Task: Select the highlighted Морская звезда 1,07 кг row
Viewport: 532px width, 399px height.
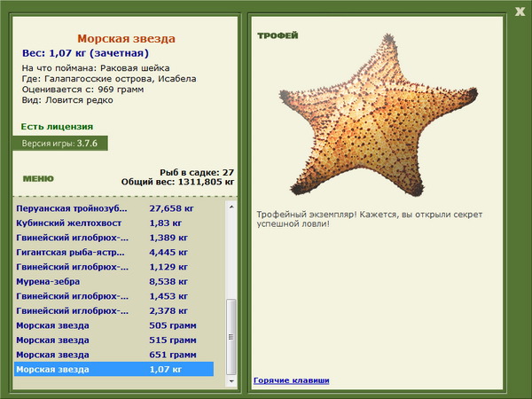Action: pos(114,369)
